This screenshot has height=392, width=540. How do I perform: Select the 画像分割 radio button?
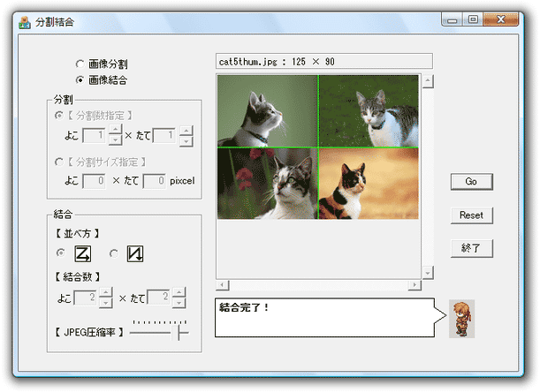coord(80,64)
